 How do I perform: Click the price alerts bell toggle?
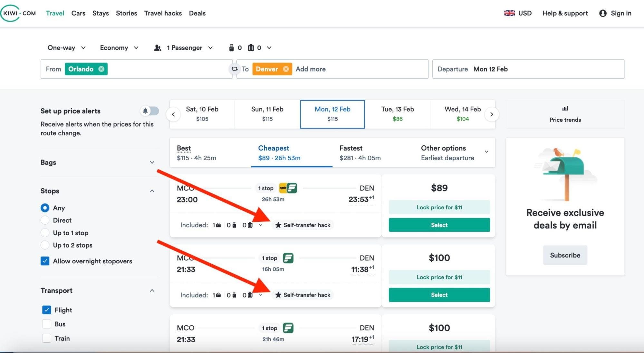point(149,111)
